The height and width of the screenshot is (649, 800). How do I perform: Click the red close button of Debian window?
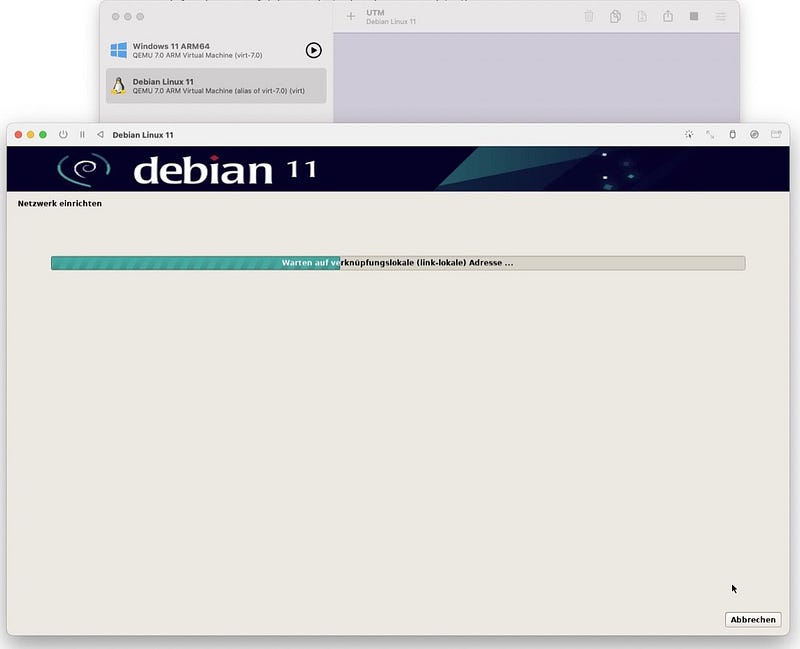point(18,135)
